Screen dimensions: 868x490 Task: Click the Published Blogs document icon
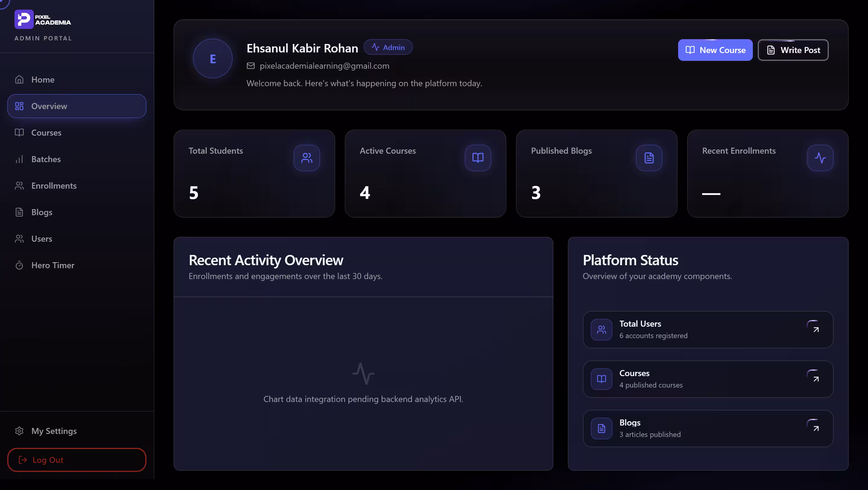tap(649, 158)
